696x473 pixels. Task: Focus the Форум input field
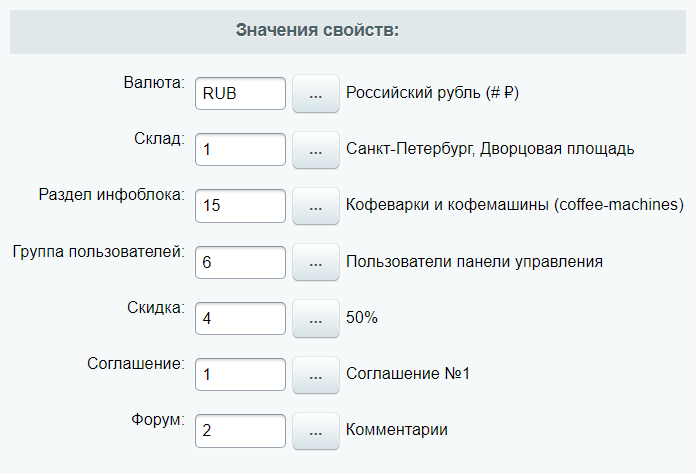pyautogui.click(x=241, y=430)
